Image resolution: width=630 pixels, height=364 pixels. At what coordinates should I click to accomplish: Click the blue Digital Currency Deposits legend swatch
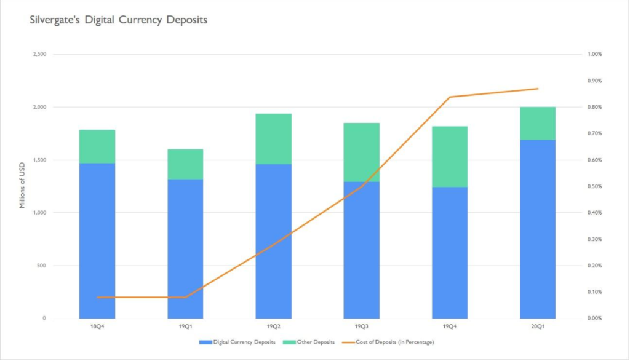tap(205, 342)
